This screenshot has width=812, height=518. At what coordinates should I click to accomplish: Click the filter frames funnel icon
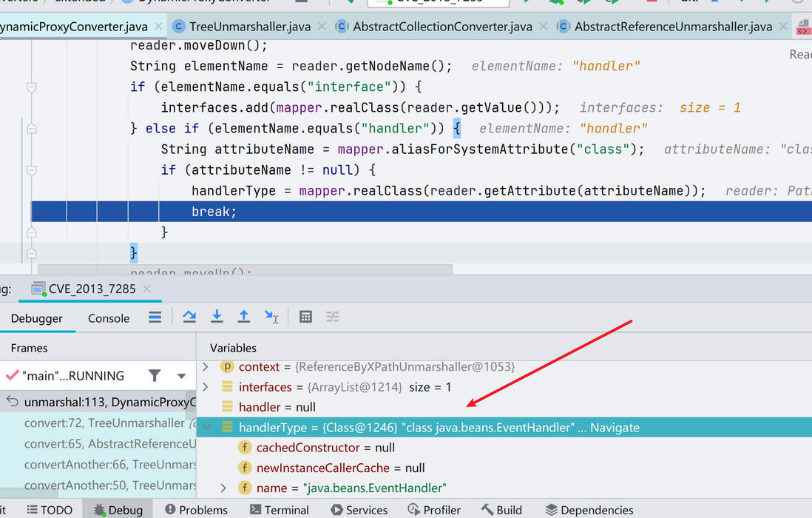tap(155, 376)
